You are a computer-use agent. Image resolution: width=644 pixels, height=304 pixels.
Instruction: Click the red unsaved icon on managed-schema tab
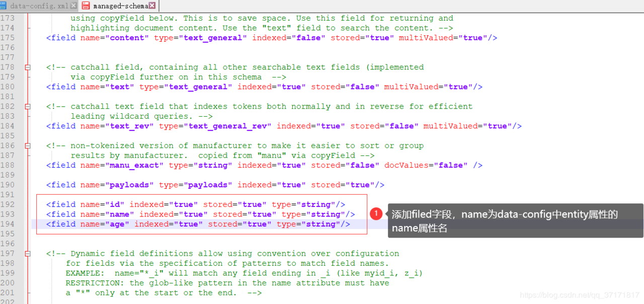tap(86, 6)
